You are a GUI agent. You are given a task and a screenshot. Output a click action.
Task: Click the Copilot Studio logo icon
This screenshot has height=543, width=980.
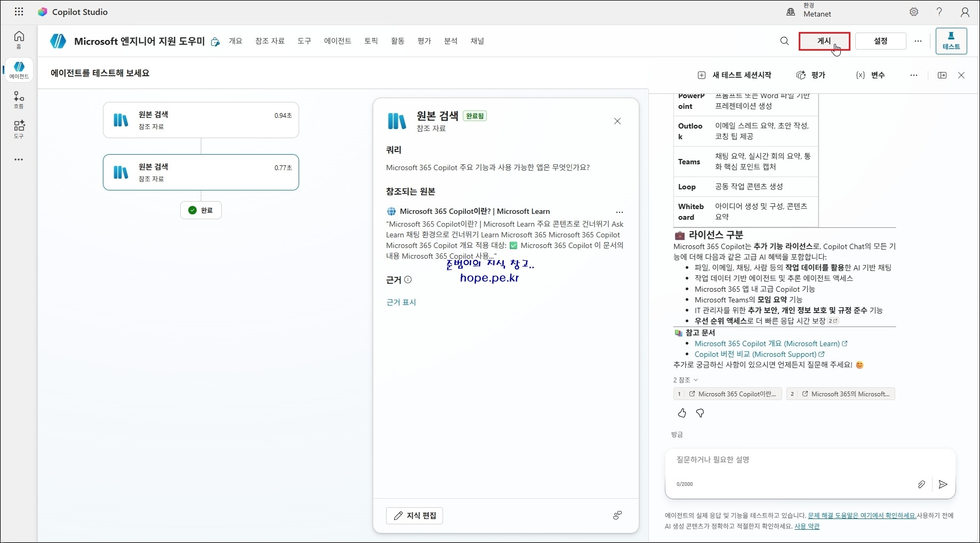[x=43, y=12]
